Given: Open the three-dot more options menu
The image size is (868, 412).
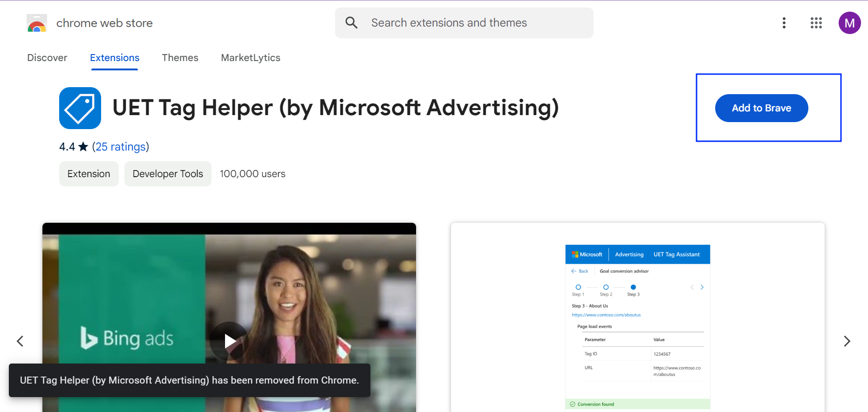Looking at the screenshot, I should [x=784, y=23].
